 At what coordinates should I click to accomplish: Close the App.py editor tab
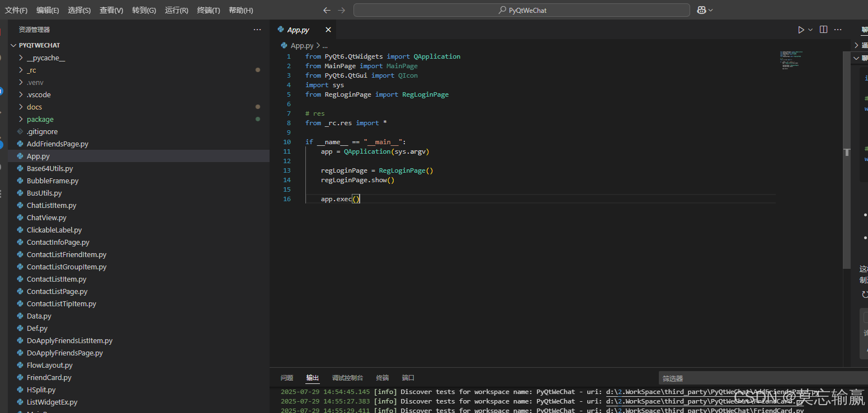pyautogui.click(x=328, y=30)
